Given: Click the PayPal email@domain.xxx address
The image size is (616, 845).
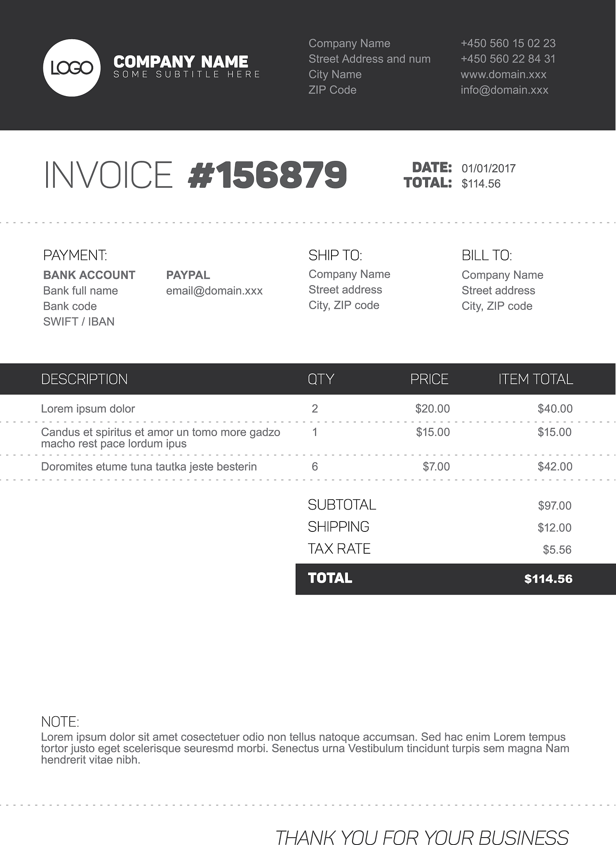Looking at the screenshot, I should (214, 291).
